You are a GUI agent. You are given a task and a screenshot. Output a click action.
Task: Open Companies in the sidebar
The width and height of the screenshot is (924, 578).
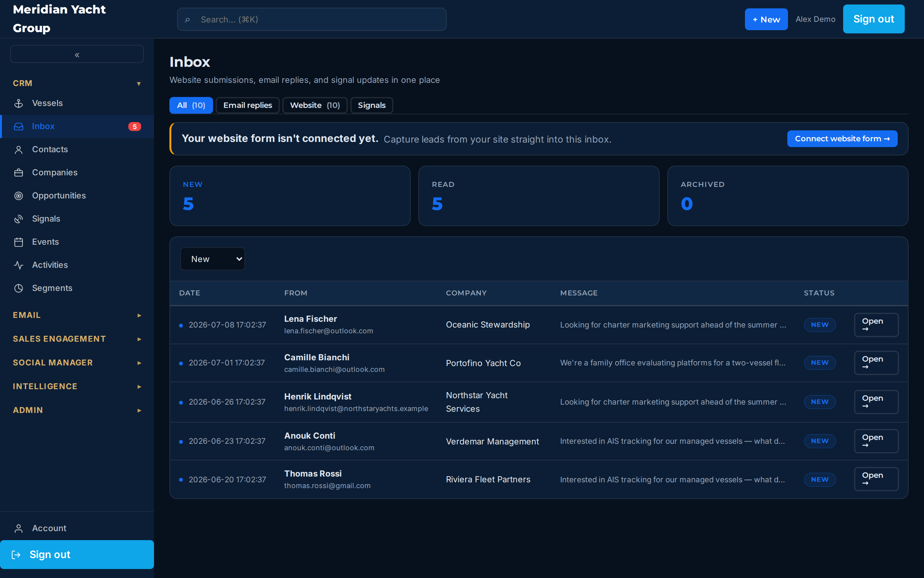pyautogui.click(x=77, y=173)
